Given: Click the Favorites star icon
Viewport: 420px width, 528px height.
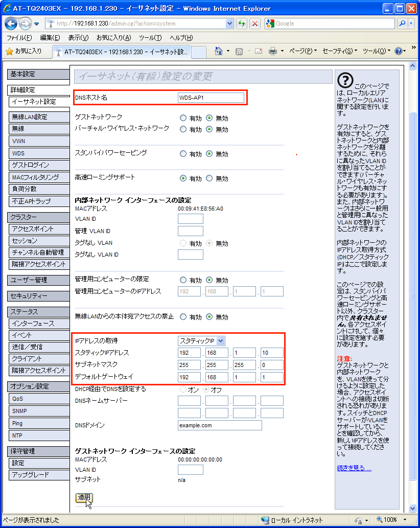Looking at the screenshot, I should (9, 51).
